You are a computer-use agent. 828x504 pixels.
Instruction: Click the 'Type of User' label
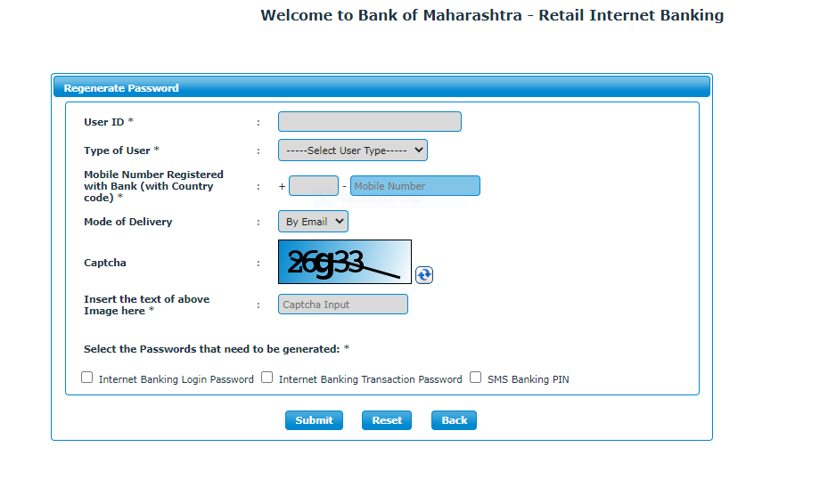[121, 150]
